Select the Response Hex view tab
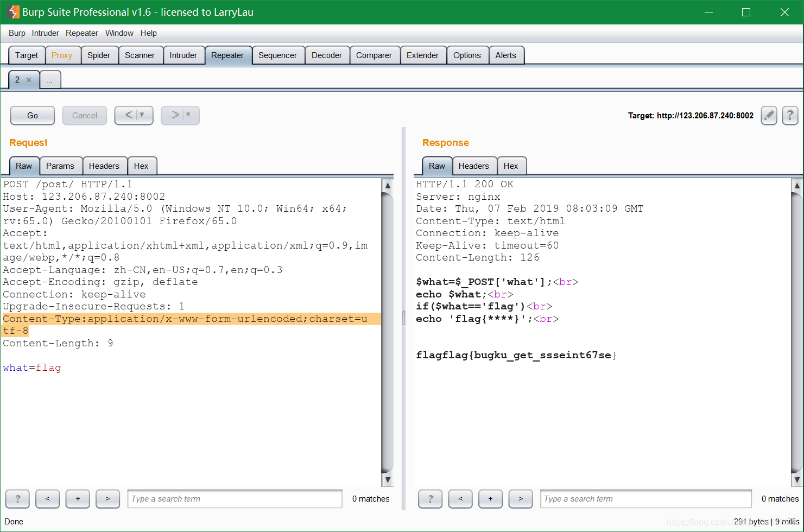804x532 pixels. (511, 166)
